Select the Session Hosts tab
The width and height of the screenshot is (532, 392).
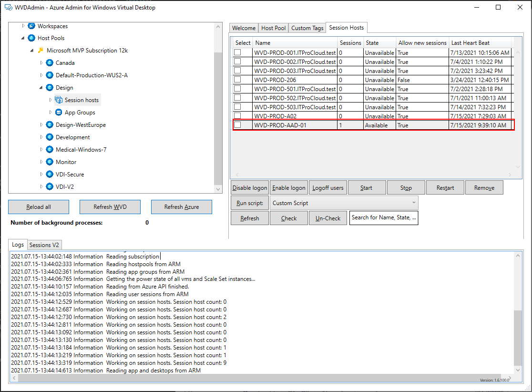[347, 28]
